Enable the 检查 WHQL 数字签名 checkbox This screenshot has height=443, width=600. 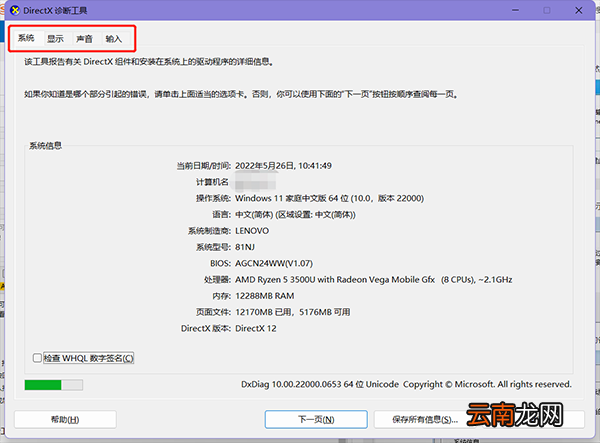click(x=37, y=358)
